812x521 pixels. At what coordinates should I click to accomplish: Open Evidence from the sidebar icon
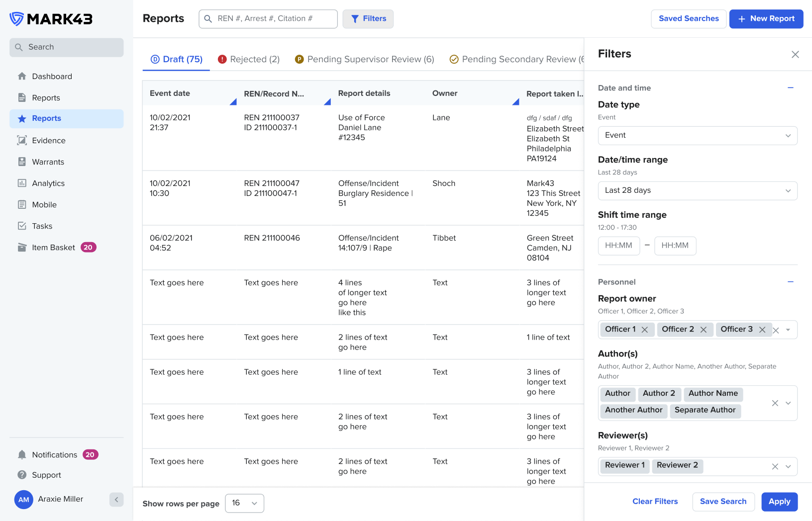coord(22,141)
